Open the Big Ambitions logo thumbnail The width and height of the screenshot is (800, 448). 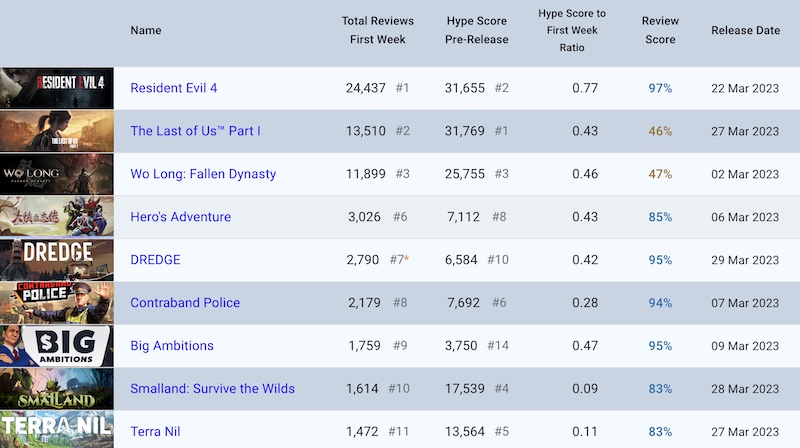point(57,346)
